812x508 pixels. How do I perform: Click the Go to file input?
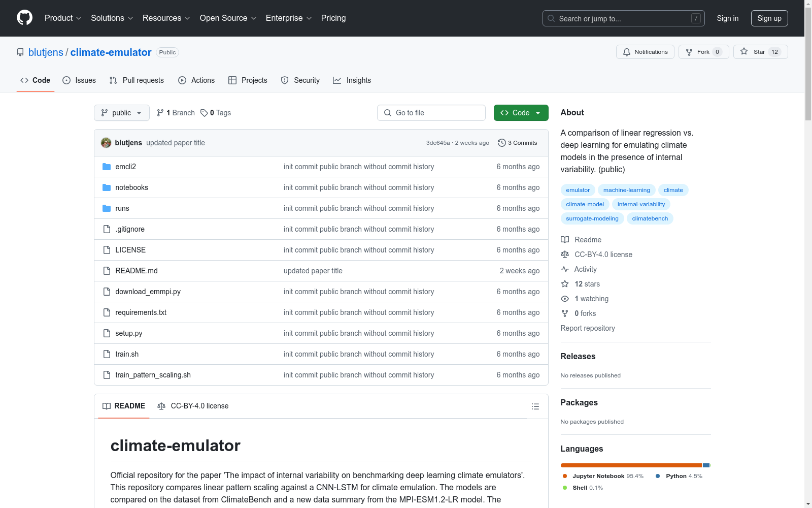click(431, 113)
